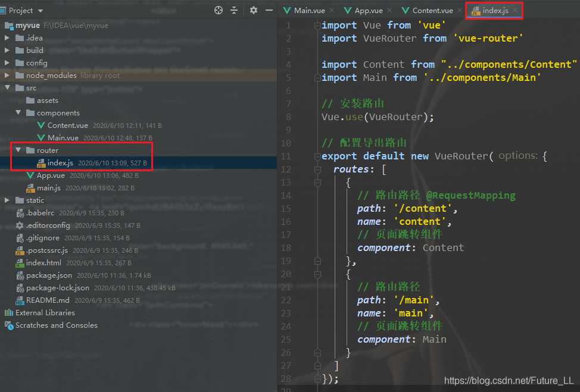
Task: Expand the build folder
Action: 7,50
